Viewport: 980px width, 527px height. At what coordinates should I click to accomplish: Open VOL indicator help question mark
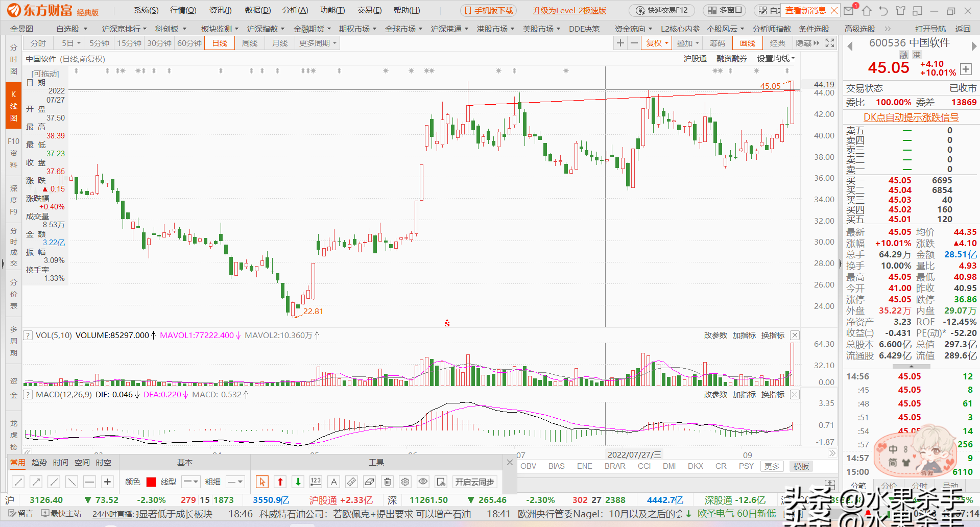tap(28, 336)
